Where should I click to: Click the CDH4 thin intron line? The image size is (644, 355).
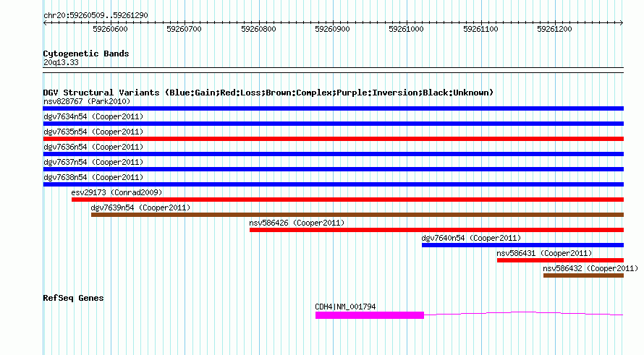(524, 314)
